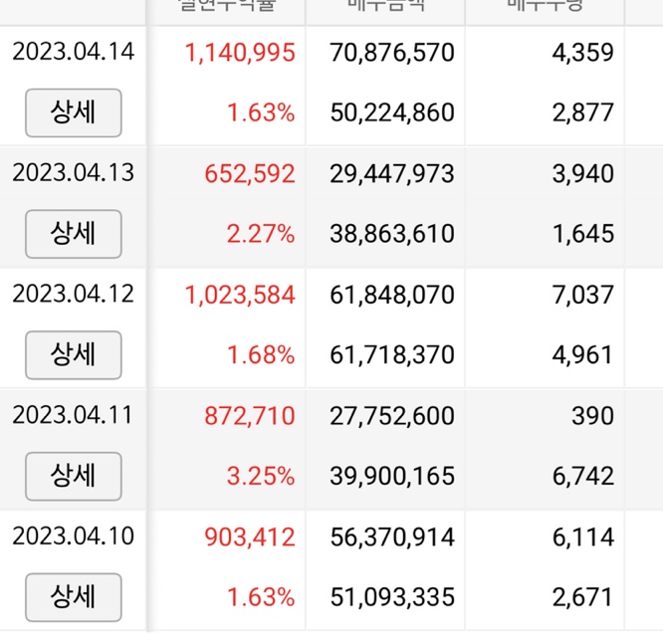Open 상세 details for 2023.04.14
This screenshot has width=663, height=644.
tap(73, 112)
